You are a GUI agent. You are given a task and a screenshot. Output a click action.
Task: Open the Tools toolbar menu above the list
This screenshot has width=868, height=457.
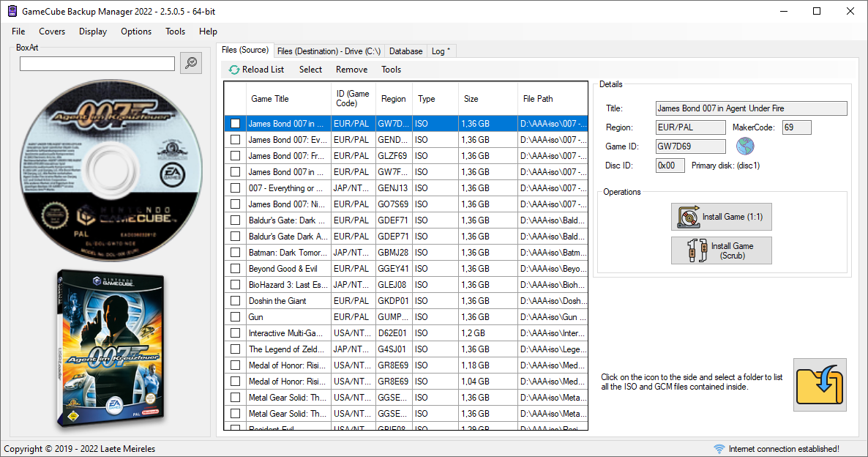[x=391, y=70]
